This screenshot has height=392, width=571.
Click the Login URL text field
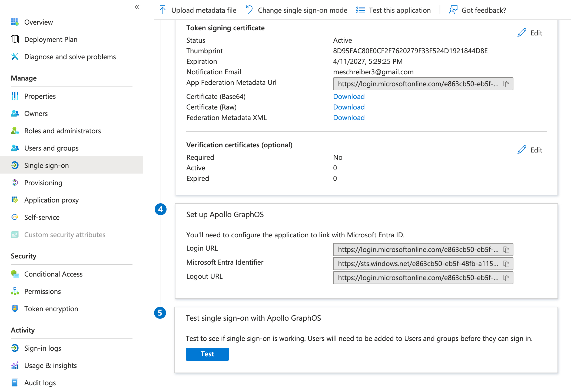click(417, 250)
